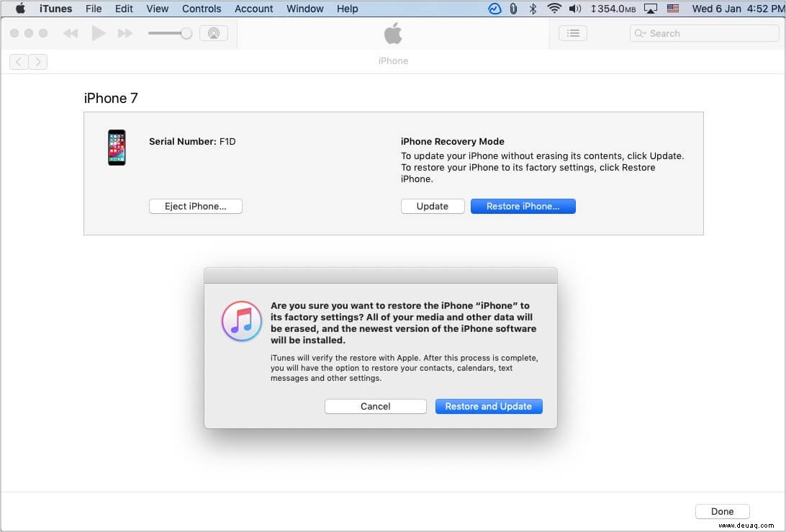Screen dimensions: 786x532
Task: Click the blue circular menu bar icon
Action: (494, 9)
